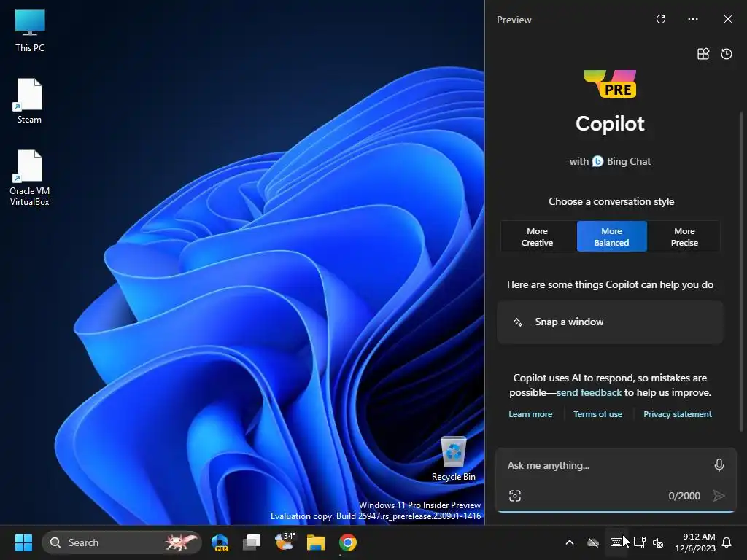Select More Creative conversation style
The image size is (747, 560).
pos(538,237)
